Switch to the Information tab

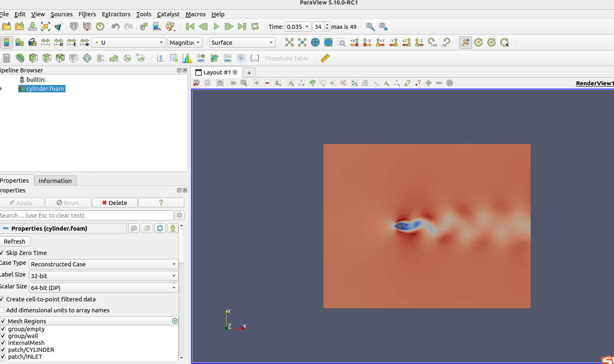[55, 181]
